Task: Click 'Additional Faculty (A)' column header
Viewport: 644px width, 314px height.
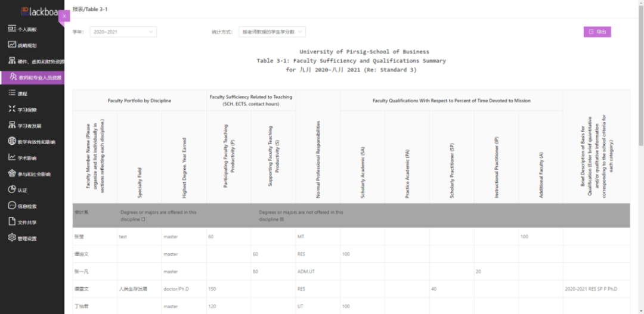Action: click(x=541, y=157)
